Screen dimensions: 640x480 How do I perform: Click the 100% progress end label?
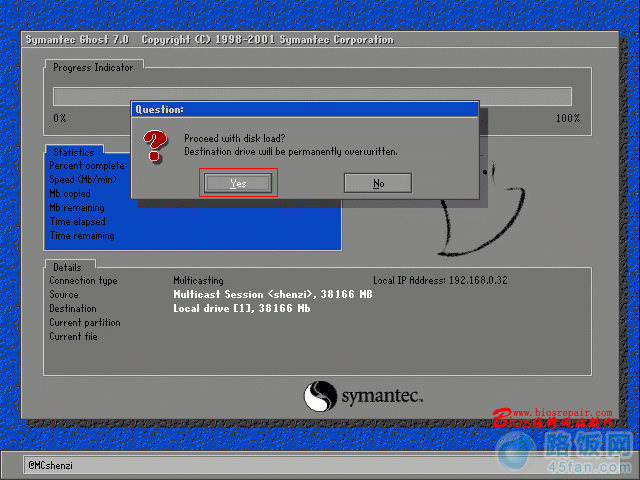click(567, 118)
